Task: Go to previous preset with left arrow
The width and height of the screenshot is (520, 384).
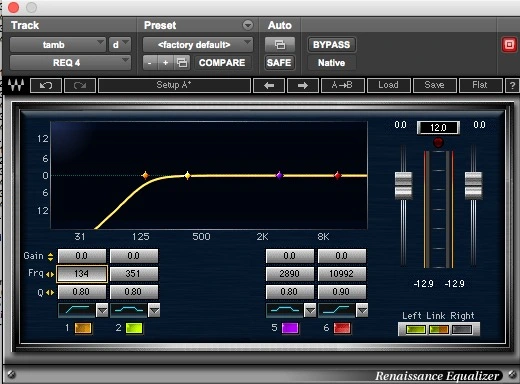Action: click(x=269, y=85)
